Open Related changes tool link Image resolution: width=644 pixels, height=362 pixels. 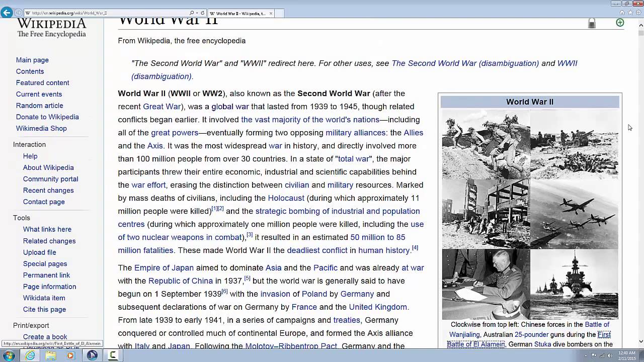point(49,241)
